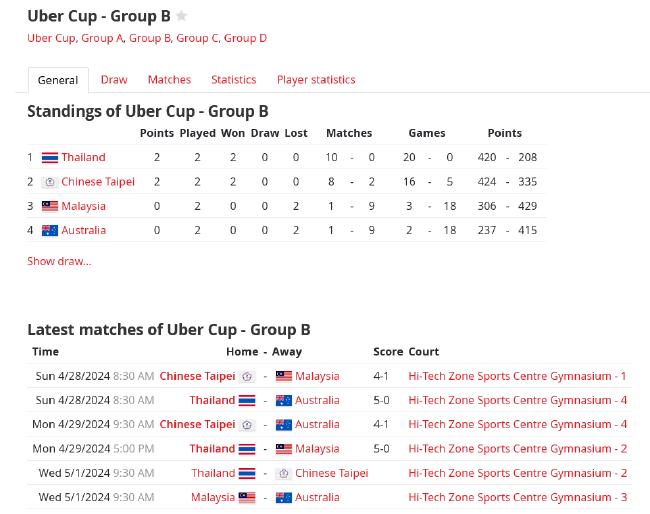Open the Draw tab
The height and width of the screenshot is (514, 650).
point(114,80)
